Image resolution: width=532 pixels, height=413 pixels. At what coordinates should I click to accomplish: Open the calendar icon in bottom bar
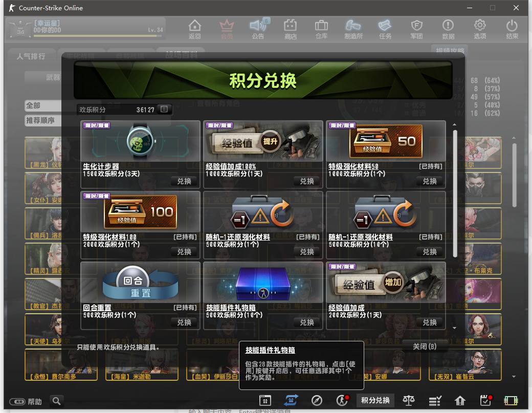(265, 401)
